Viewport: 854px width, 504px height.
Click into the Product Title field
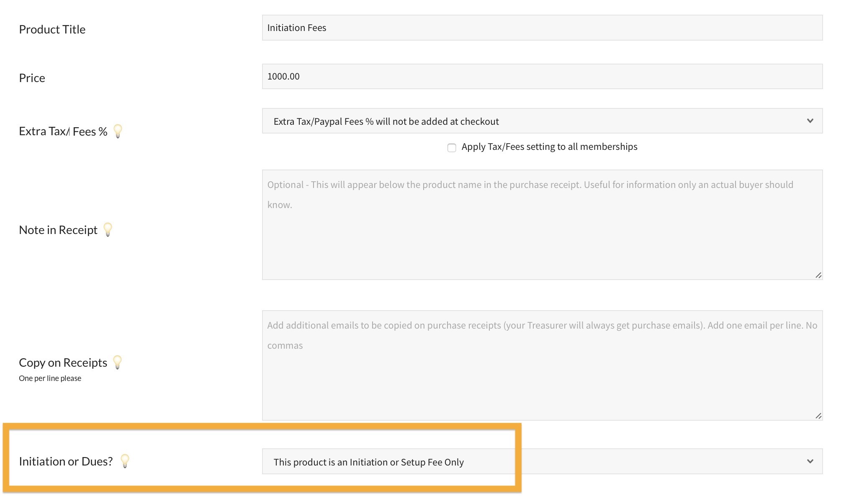(x=542, y=28)
